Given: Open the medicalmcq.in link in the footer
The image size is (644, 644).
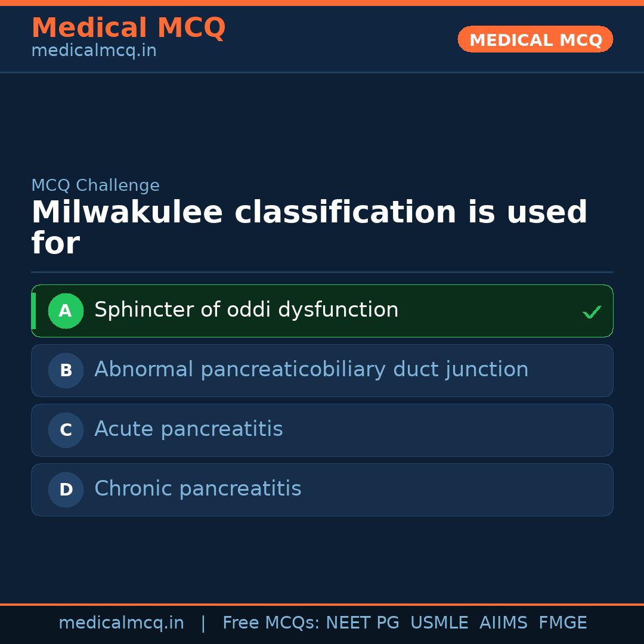Looking at the screenshot, I should pos(121,623).
